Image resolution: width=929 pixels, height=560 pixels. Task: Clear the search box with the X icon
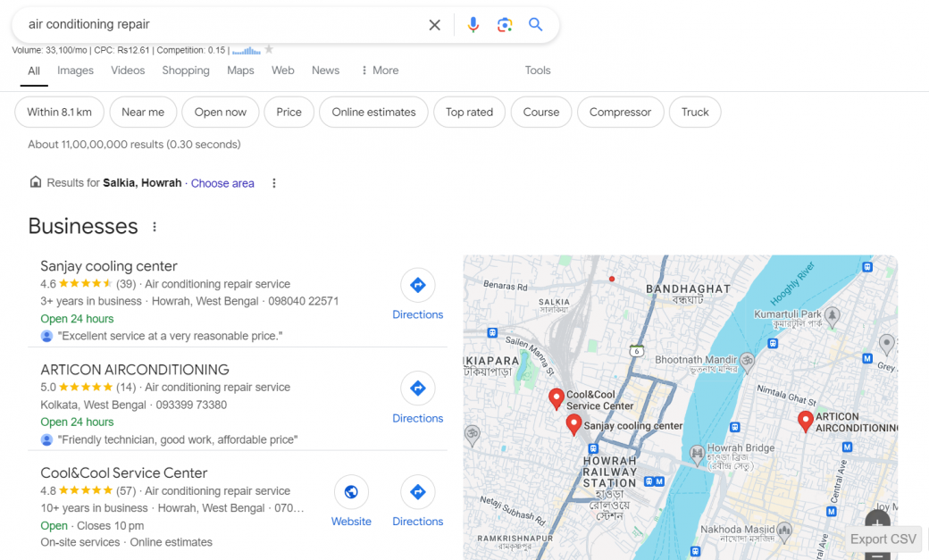coord(434,24)
